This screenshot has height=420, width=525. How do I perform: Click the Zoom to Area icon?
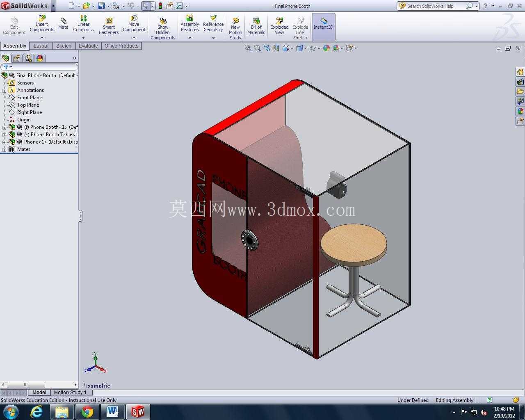257,48
